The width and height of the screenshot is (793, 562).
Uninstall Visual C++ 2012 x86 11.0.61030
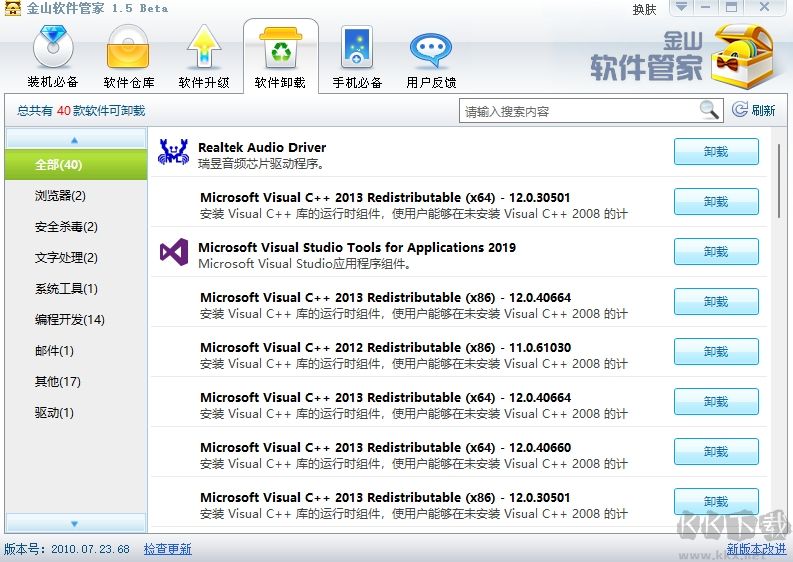716,352
